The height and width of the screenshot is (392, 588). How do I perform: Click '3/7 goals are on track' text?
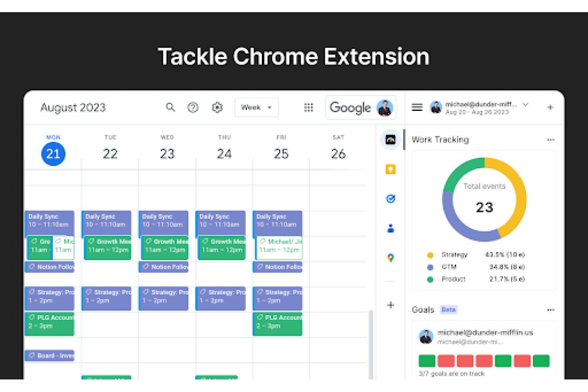pos(452,374)
